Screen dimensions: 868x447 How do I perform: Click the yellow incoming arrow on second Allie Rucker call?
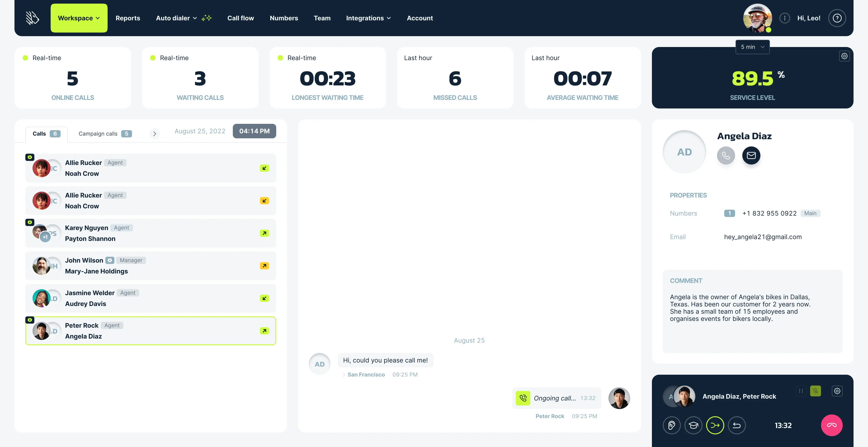tap(264, 201)
